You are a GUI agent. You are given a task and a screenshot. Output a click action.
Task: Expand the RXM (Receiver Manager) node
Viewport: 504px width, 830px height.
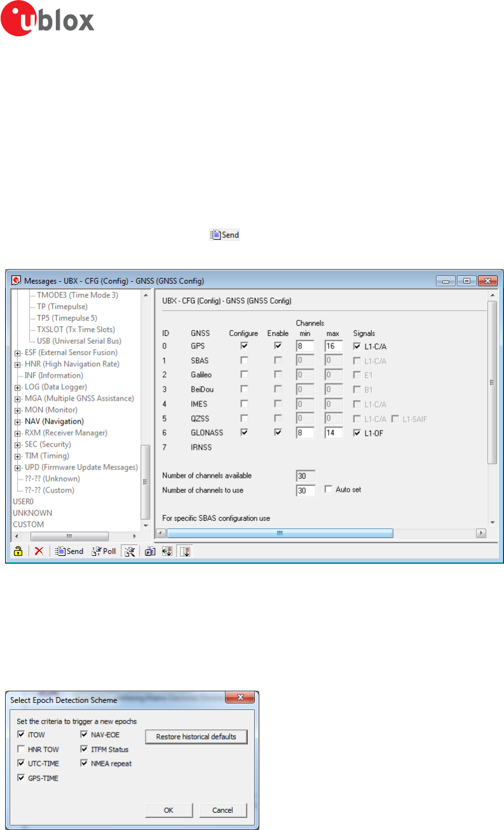point(17,432)
